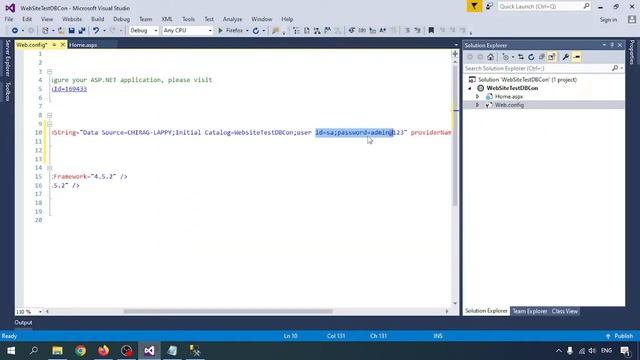
Task: Click the Sign in link
Action: 608,20
